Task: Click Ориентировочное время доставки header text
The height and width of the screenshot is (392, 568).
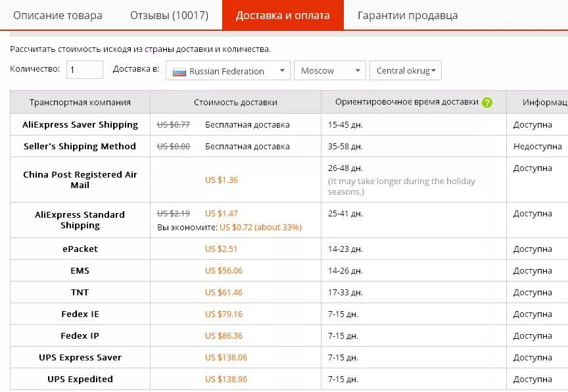Action: click(x=407, y=102)
